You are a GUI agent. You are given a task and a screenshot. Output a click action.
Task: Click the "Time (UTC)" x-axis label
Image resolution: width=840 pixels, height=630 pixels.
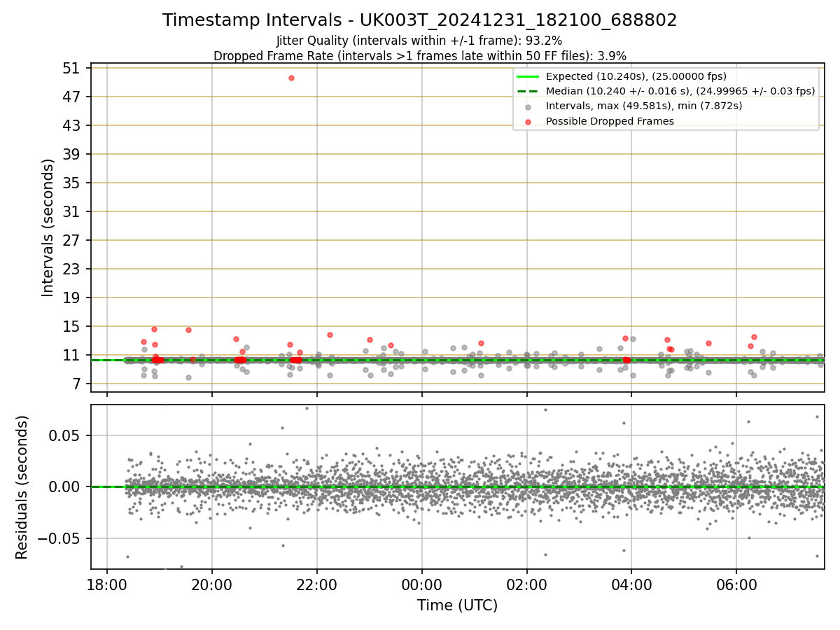[x=457, y=605]
